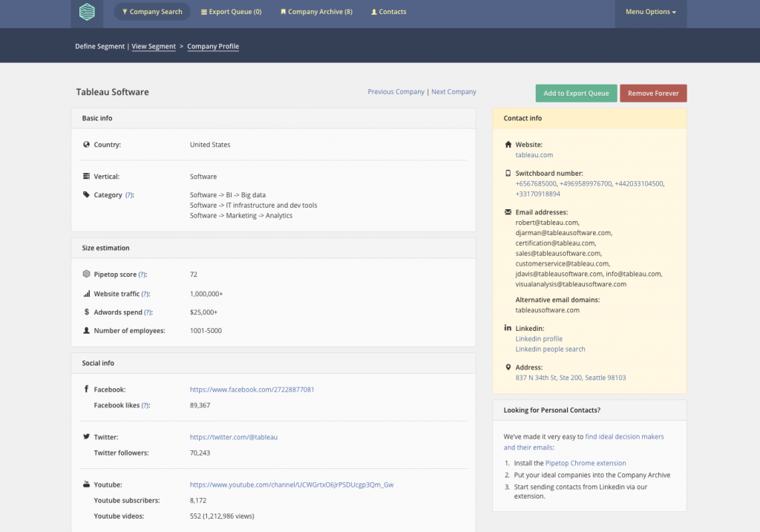The width and height of the screenshot is (760, 532).
Task: Select the 1,000,000+ website traffic value
Action: tap(206, 294)
